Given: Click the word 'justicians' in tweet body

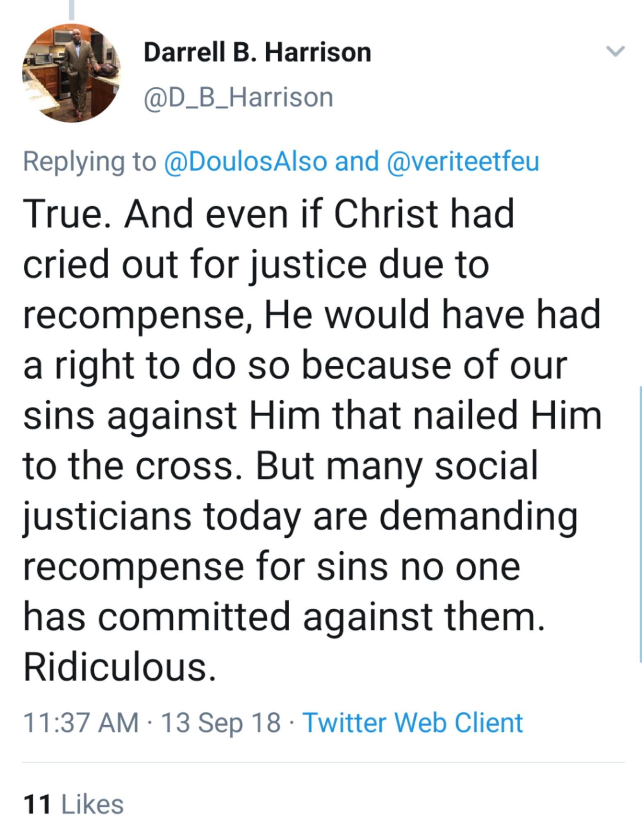Looking at the screenshot, I should [107, 517].
